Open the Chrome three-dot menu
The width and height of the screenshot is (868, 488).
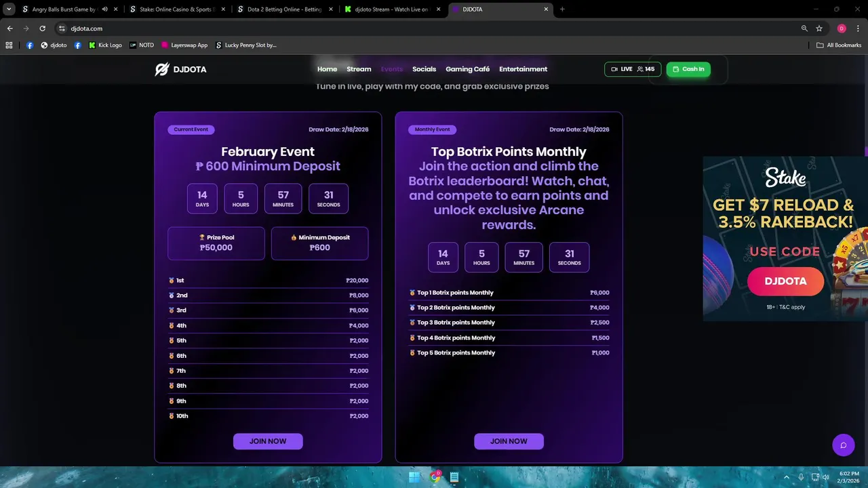click(x=858, y=28)
